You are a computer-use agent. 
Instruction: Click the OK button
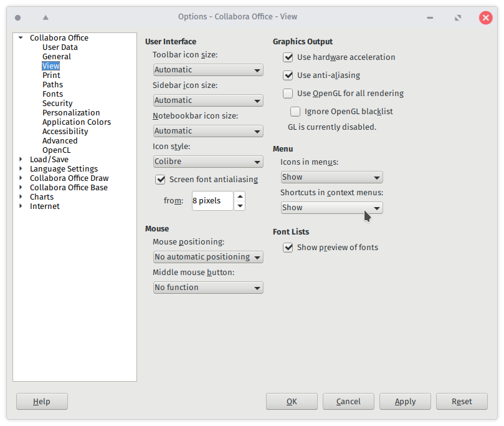[292, 402]
